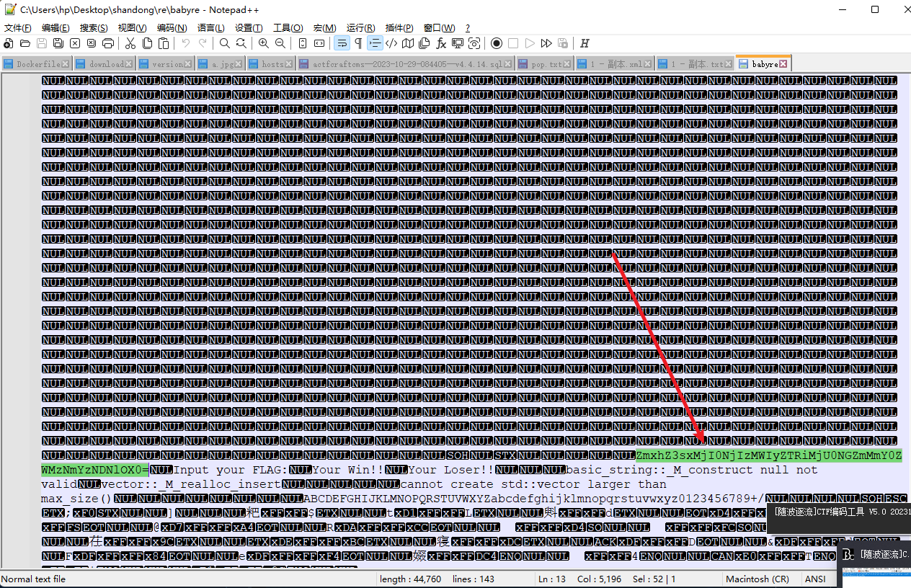Image resolution: width=911 pixels, height=588 pixels.
Task: Open the 工具(O) menu
Action: click(x=288, y=27)
